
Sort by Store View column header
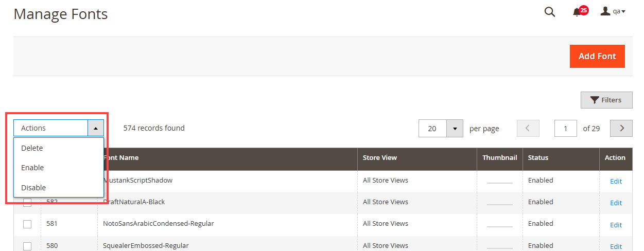pyautogui.click(x=380, y=158)
